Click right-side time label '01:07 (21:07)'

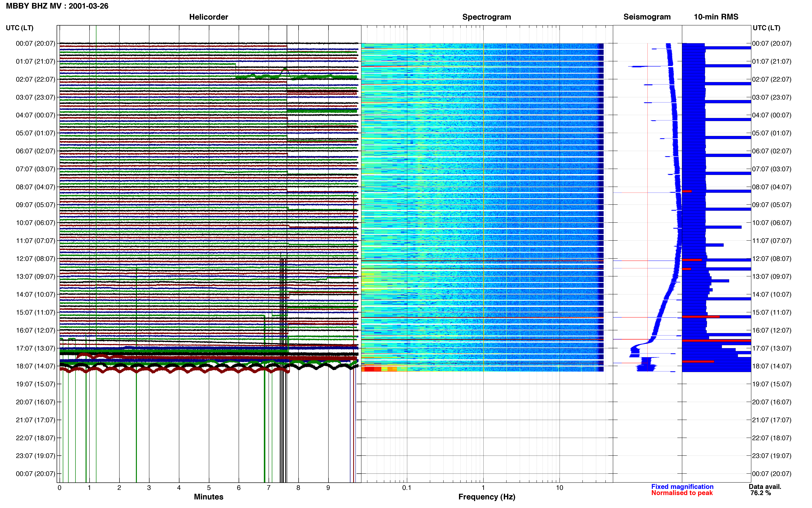tap(771, 61)
